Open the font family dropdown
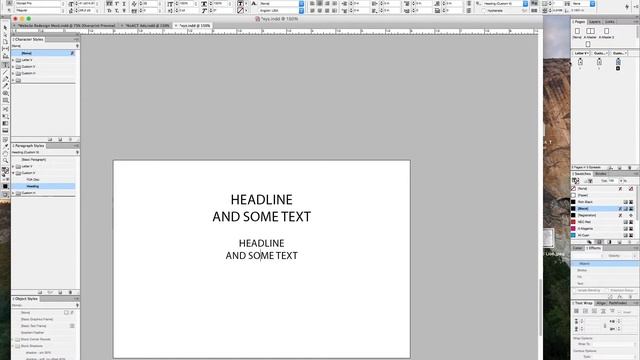The height and width of the screenshot is (360, 640). (62, 4)
